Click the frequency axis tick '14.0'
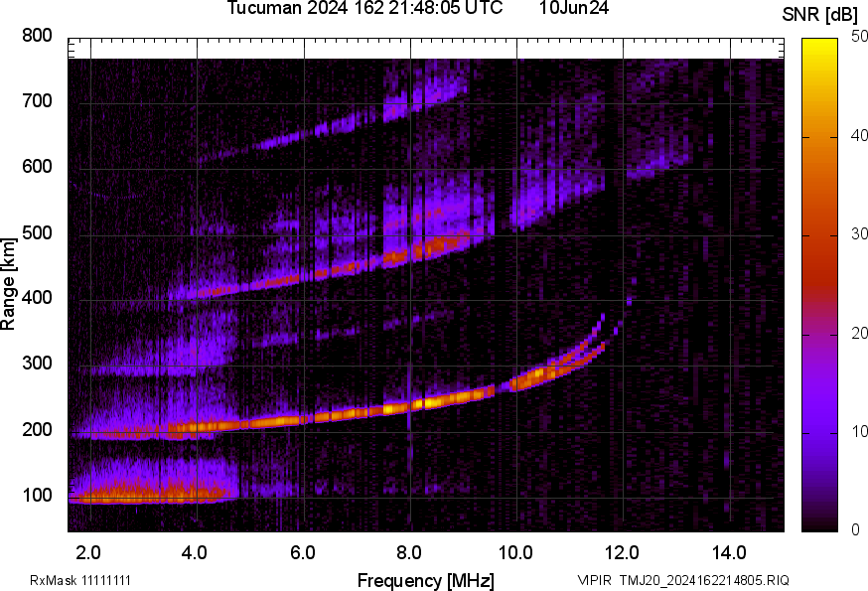The width and height of the screenshot is (868, 591). pyautogui.click(x=729, y=553)
